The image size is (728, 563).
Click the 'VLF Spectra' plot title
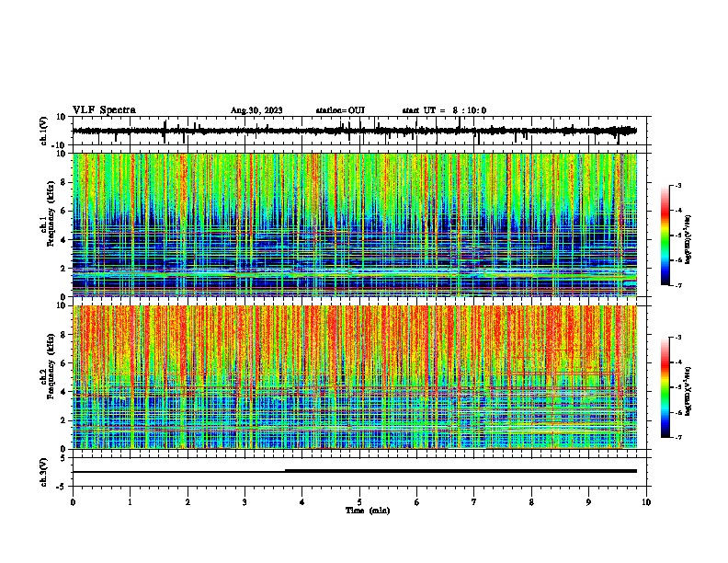click(104, 110)
